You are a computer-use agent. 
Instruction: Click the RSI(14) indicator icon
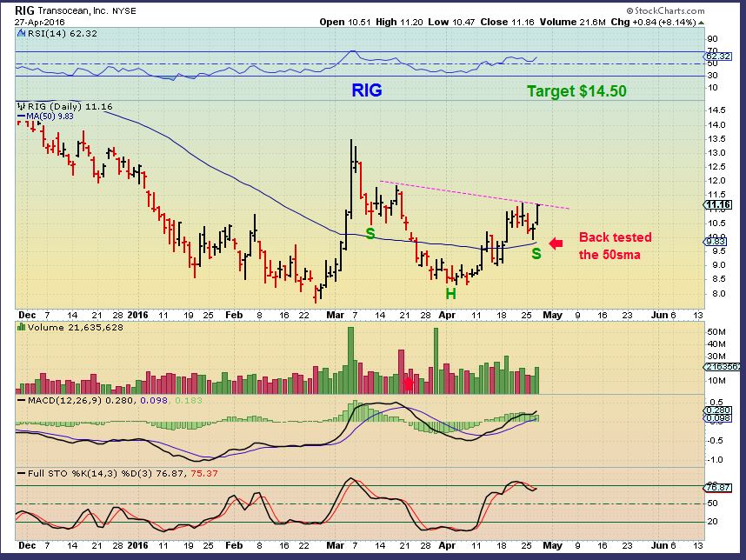[x=22, y=34]
